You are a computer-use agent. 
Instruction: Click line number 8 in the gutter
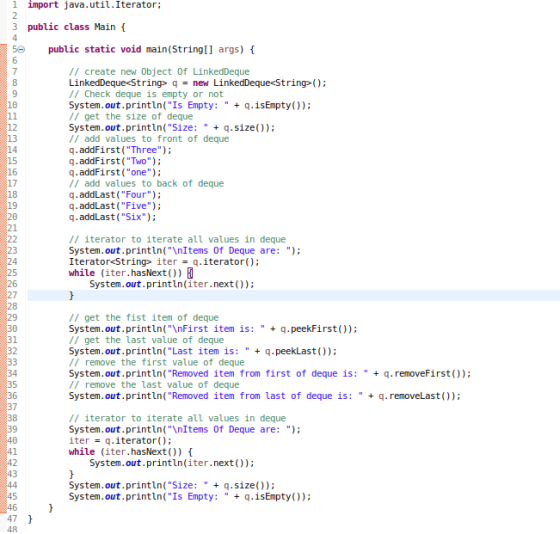15,83
